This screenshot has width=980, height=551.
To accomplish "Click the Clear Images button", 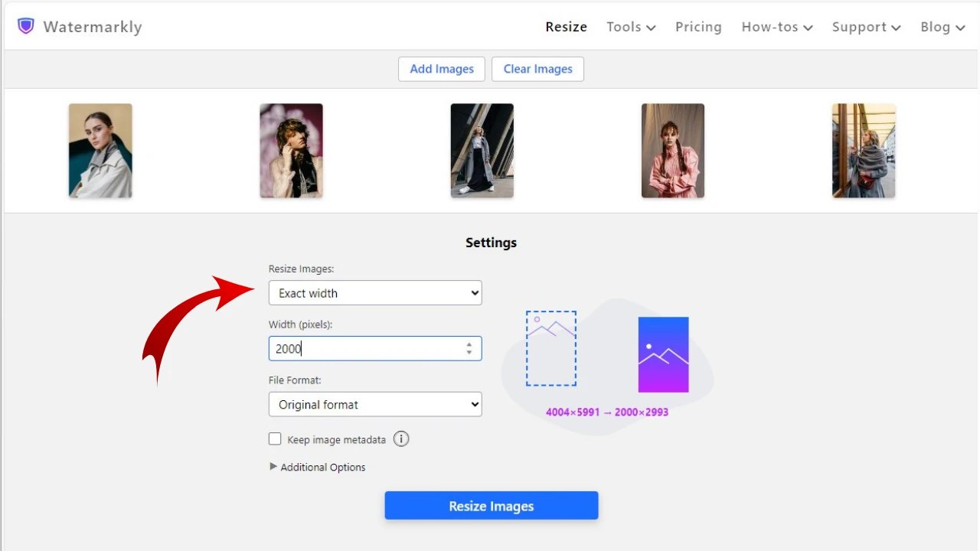I will [x=537, y=69].
